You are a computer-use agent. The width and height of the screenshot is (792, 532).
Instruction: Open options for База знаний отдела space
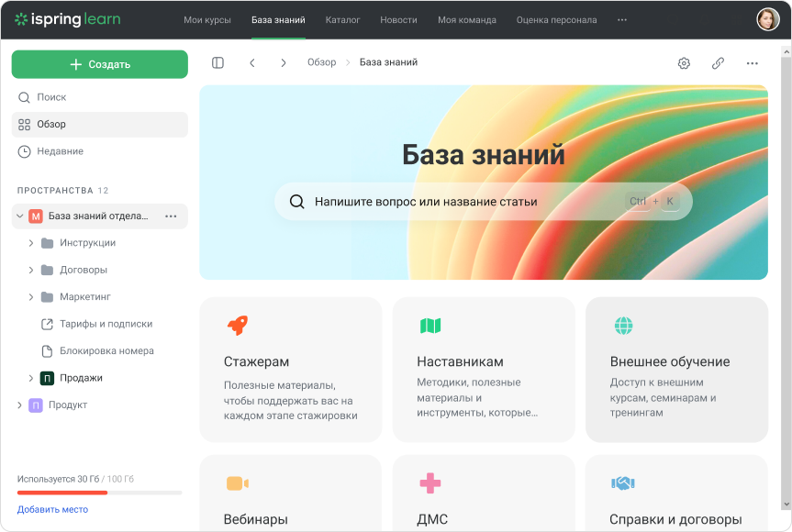[x=170, y=216]
